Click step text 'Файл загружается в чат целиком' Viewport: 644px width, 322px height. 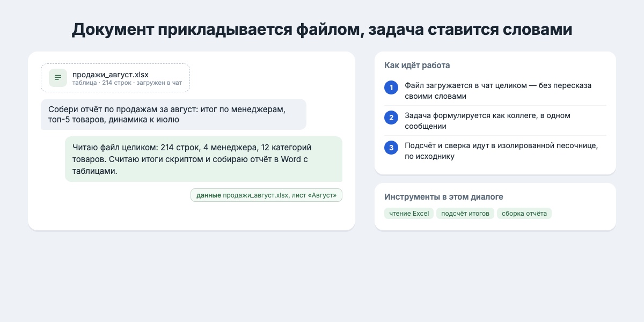pos(498,91)
